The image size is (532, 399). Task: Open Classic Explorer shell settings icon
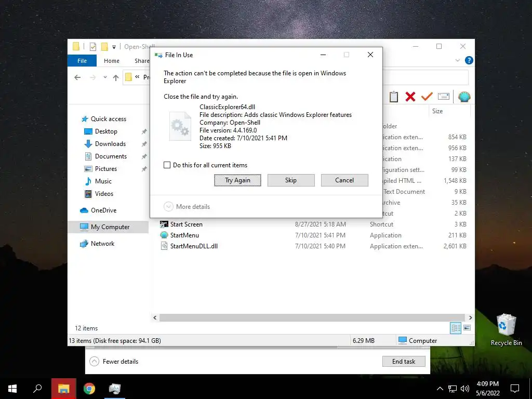(x=464, y=97)
